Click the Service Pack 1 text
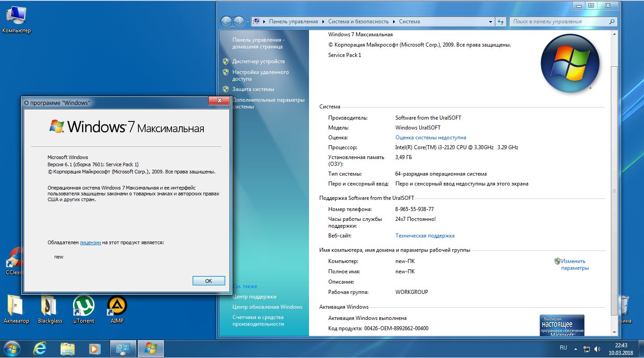 (345, 55)
